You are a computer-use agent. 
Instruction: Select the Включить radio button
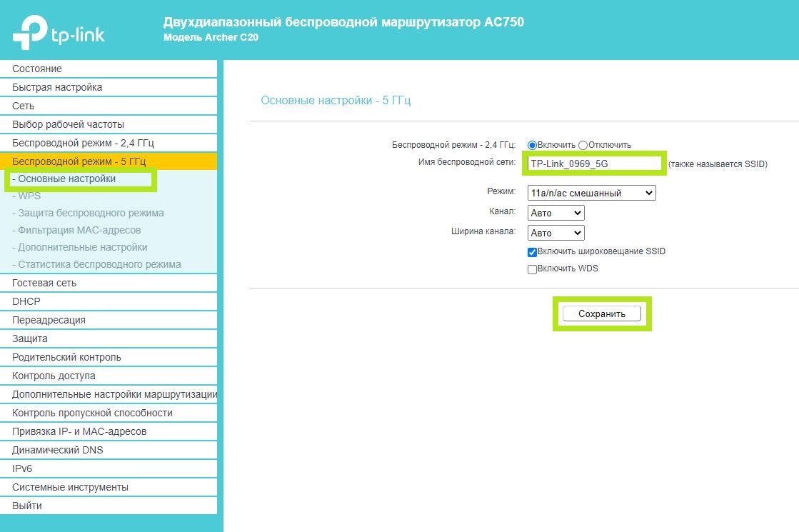532,145
